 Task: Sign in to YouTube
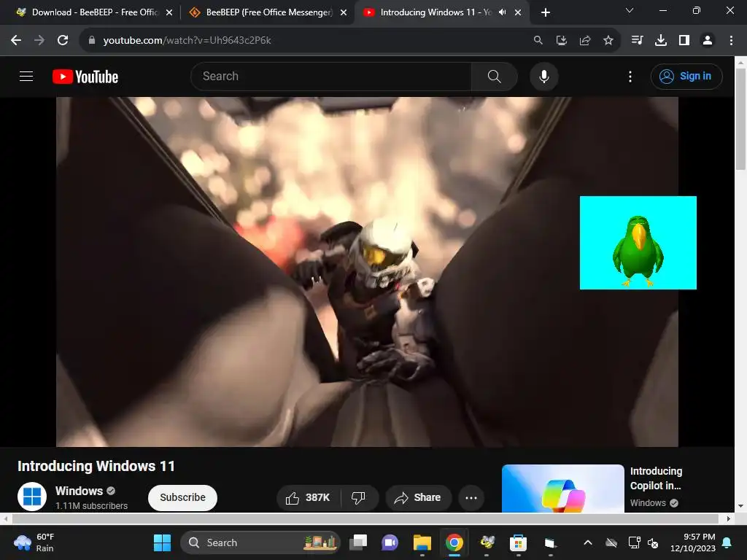pos(686,76)
